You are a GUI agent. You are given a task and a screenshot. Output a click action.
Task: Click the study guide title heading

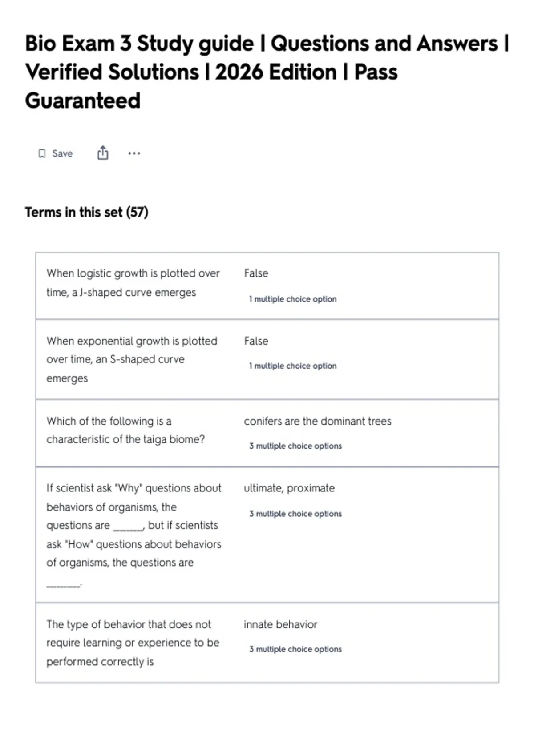tap(267, 72)
